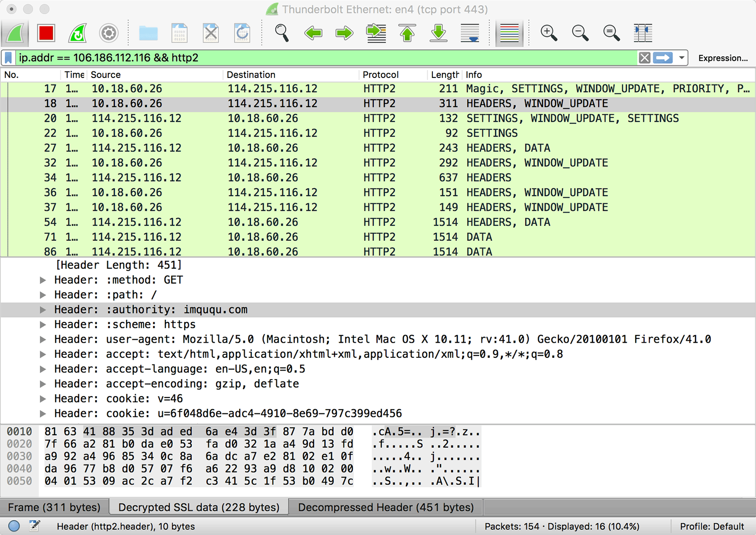Zoom out on packet text

[580, 34]
